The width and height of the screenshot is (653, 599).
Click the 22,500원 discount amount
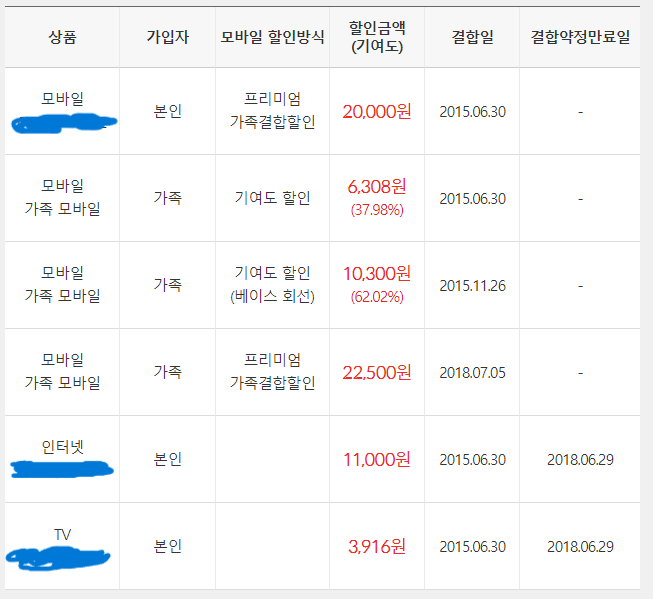(x=377, y=372)
